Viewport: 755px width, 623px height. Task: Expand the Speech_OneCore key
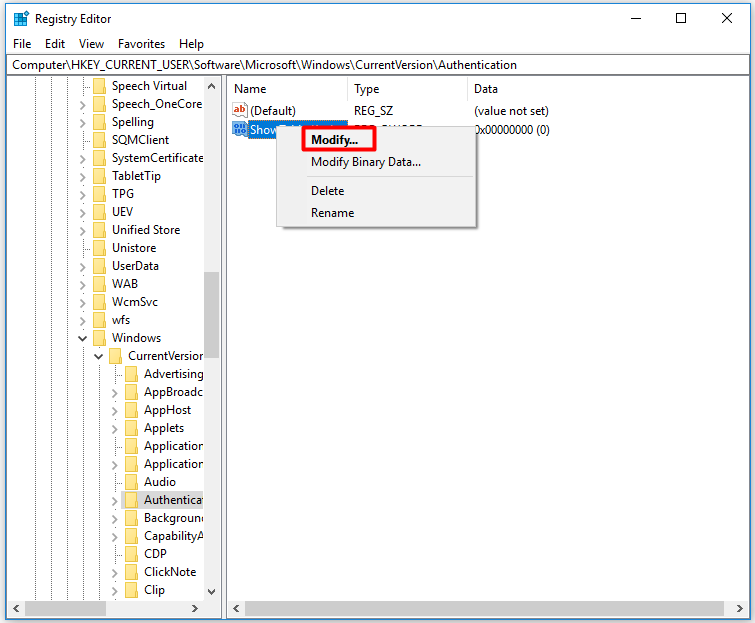pos(82,105)
